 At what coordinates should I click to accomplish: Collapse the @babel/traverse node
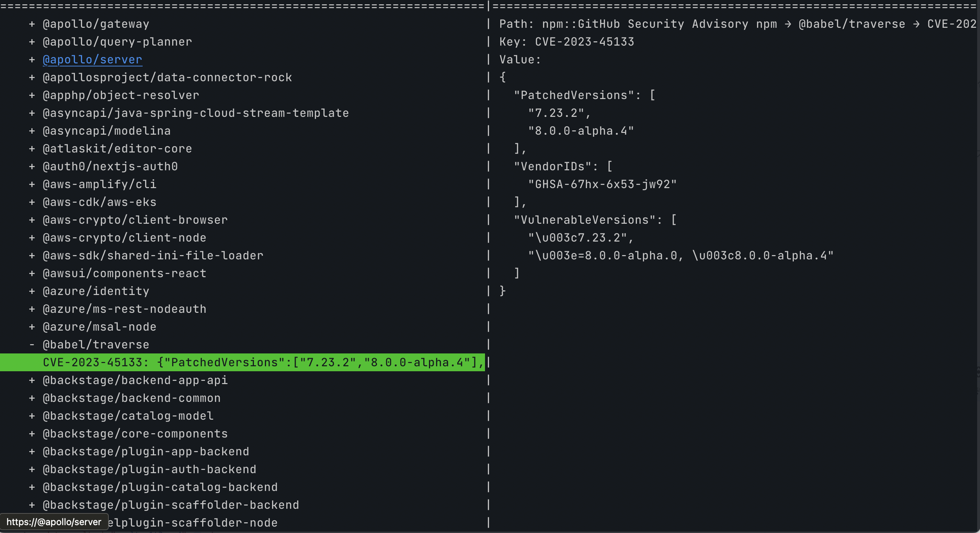pyautogui.click(x=32, y=345)
